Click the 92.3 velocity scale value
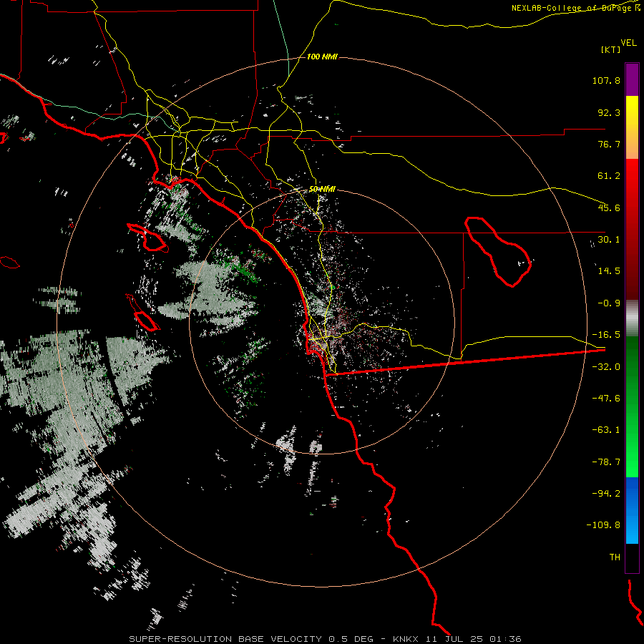 click(609, 112)
